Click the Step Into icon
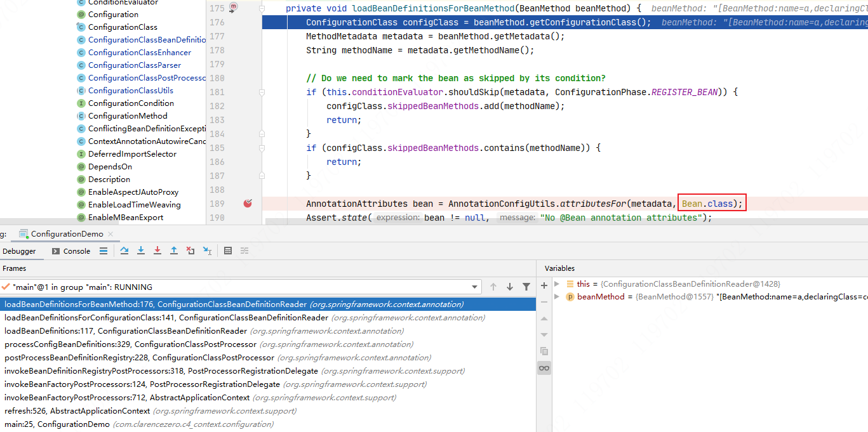The height and width of the screenshot is (432, 868). 141,251
